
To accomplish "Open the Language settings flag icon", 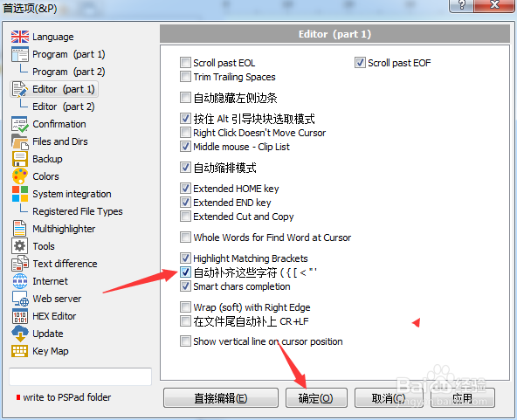I will pos(20,37).
